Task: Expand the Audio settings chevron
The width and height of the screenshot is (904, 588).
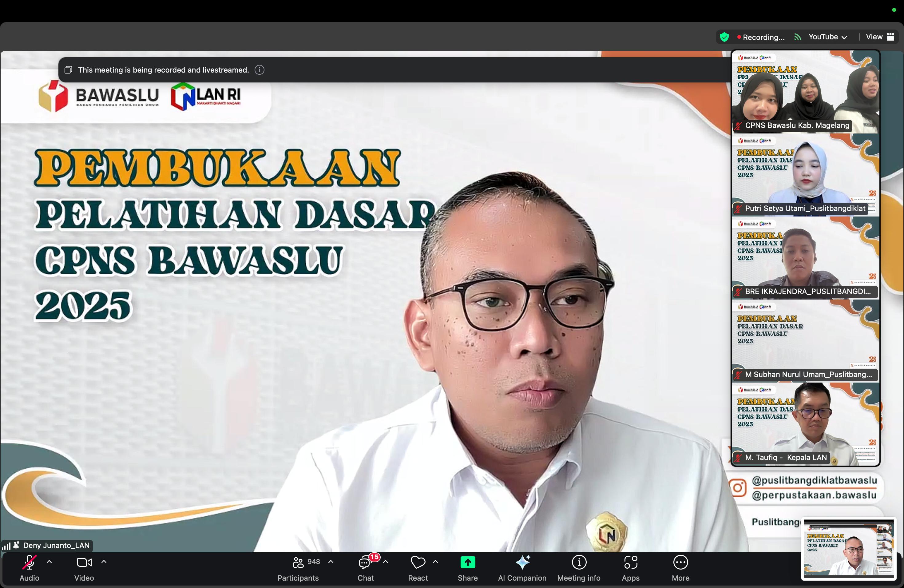Action: point(50,562)
